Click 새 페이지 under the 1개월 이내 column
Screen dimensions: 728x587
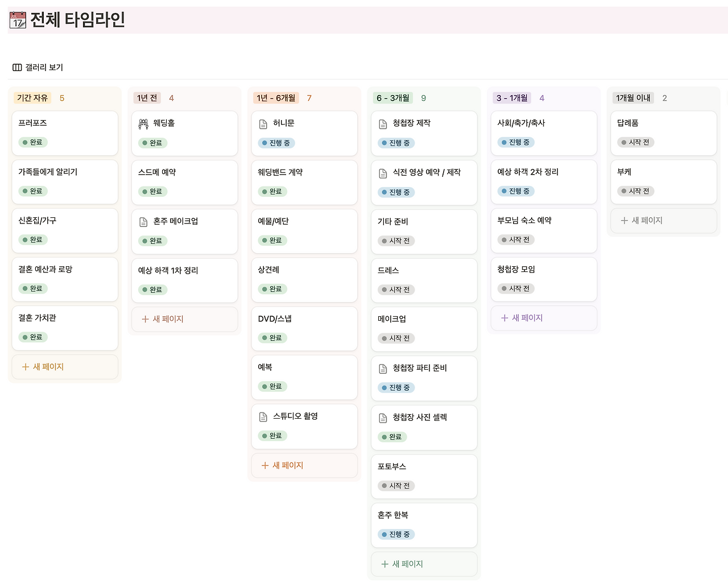click(x=663, y=221)
